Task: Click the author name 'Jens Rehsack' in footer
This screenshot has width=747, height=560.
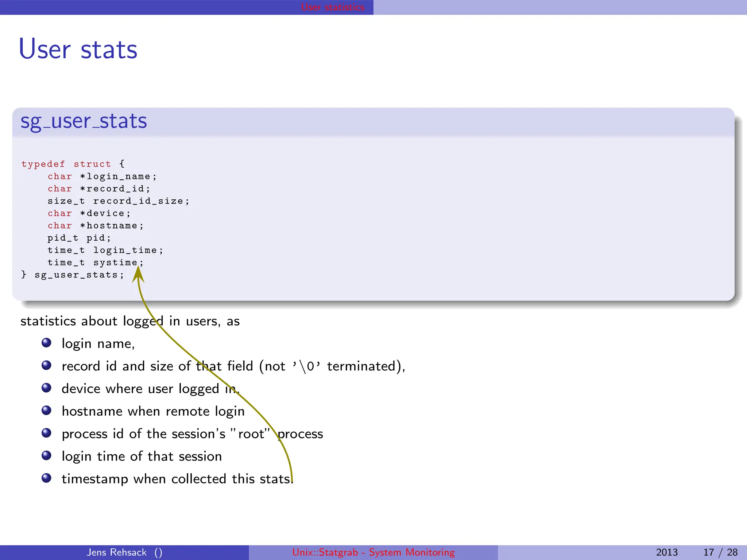Action: pos(116,552)
